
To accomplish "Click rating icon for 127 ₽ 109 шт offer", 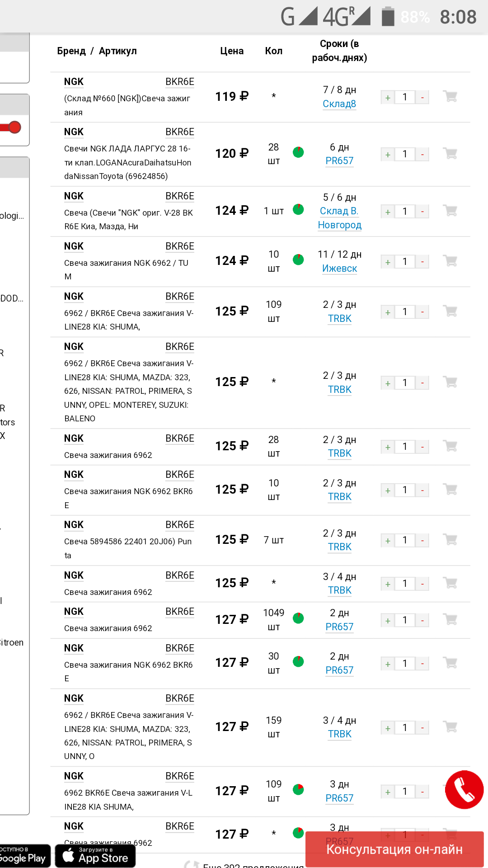I will tap(298, 789).
